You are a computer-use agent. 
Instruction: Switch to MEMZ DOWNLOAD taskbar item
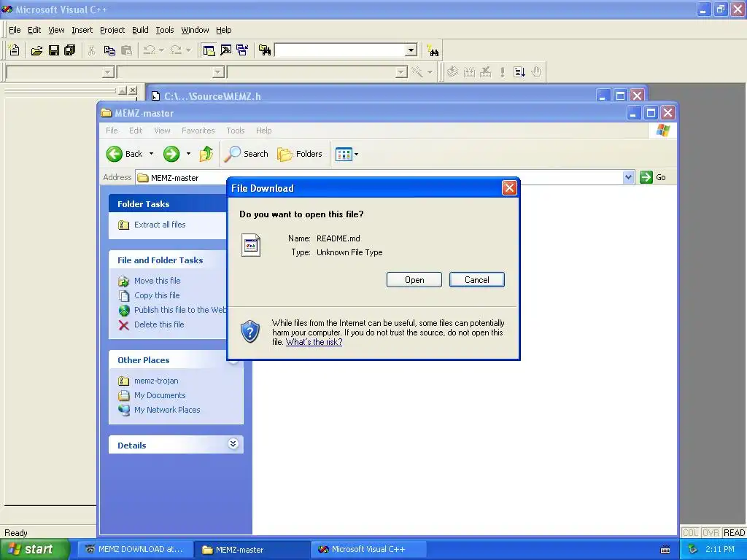pyautogui.click(x=135, y=549)
